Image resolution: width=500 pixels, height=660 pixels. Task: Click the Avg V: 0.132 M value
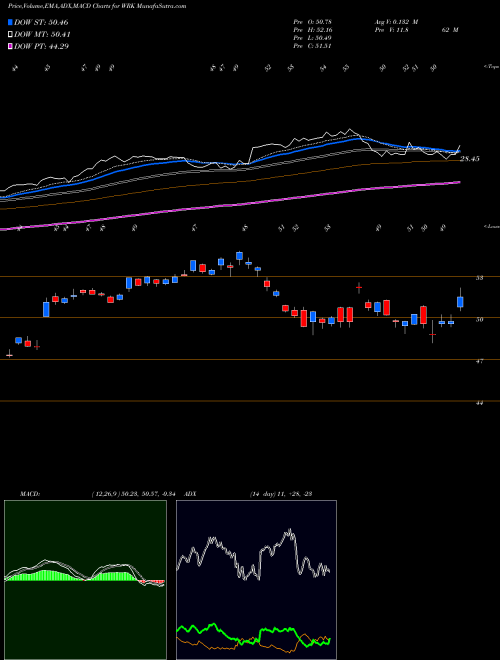(396, 22)
